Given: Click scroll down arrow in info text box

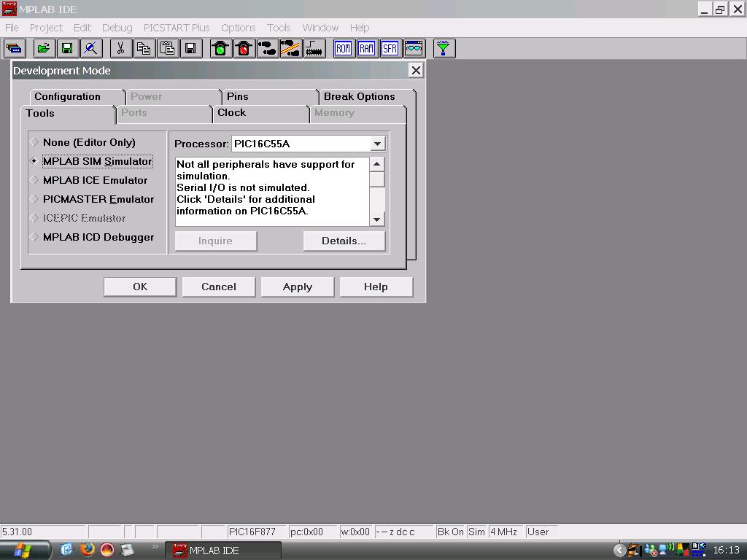Looking at the screenshot, I should (x=377, y=219).
